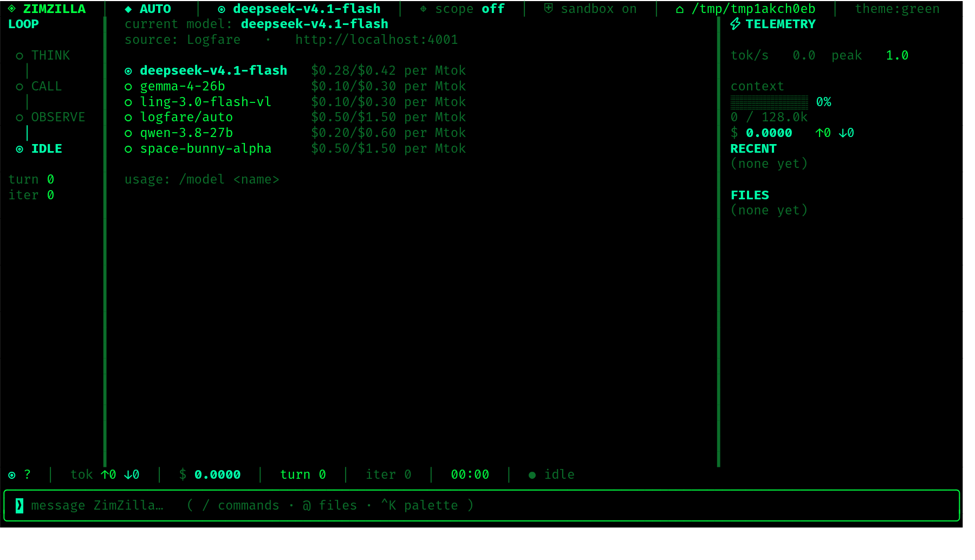The width and height of the screenshot is (975, 560).
Task: Click the ^K palette hint
Action: coord(419,505)
